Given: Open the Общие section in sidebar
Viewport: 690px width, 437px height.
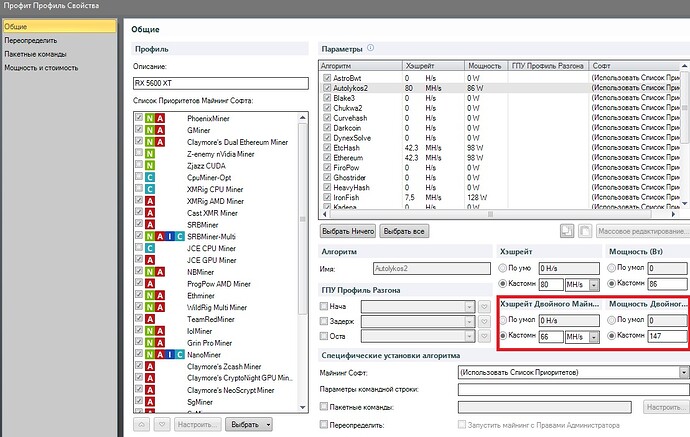Looking at the screenshot, I should (59, 26).
